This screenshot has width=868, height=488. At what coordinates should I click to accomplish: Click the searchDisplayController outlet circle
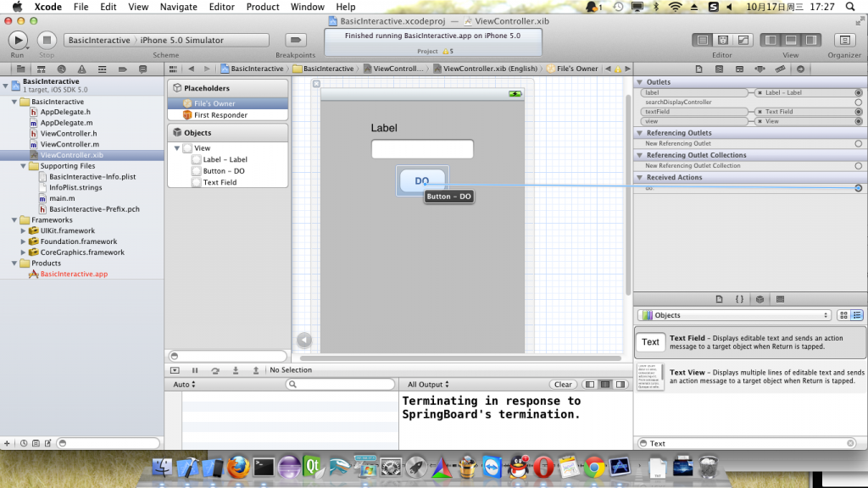click(x=858, y=103)
